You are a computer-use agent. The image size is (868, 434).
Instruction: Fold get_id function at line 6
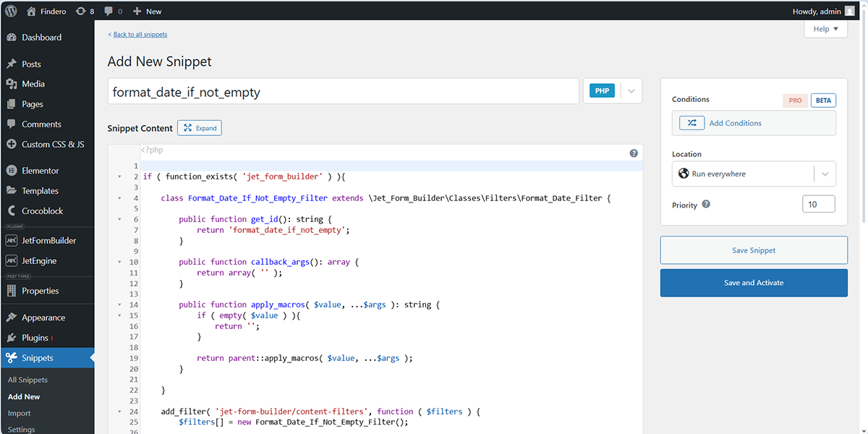pyautogui.click(x=119, y=219)
